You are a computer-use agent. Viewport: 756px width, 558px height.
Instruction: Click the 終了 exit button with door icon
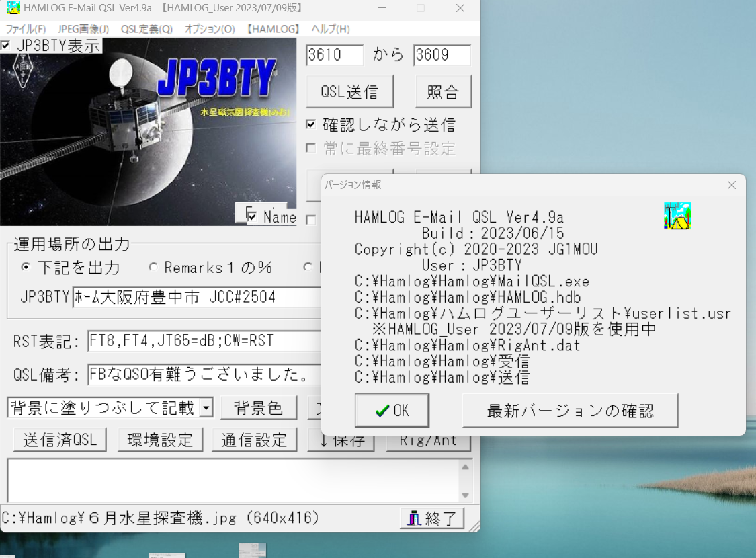(432, 518)
